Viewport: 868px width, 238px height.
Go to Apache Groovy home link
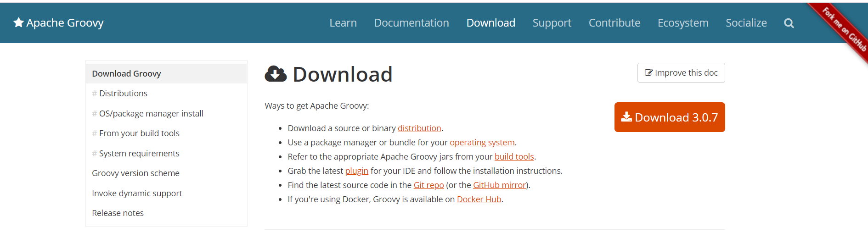pyautogui.click(x=58, y=22)
